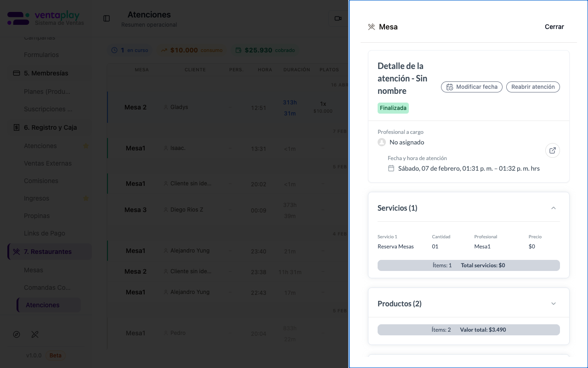Click the external link icon in attention details
Viewport: 588px width, 368px height.
tap(553, 150)
